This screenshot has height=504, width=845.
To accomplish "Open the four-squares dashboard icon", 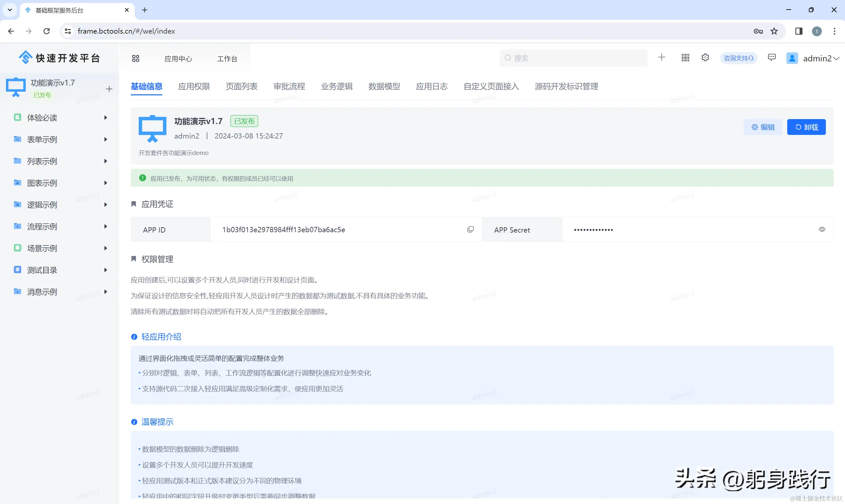I will coord(136,58).
